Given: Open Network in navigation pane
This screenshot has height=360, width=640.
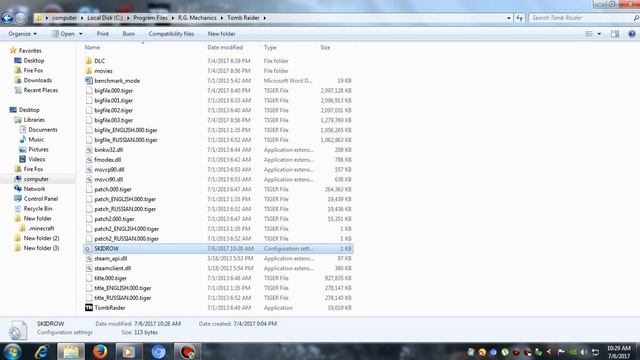Looking at the screenshot, I should coord(34,189).
